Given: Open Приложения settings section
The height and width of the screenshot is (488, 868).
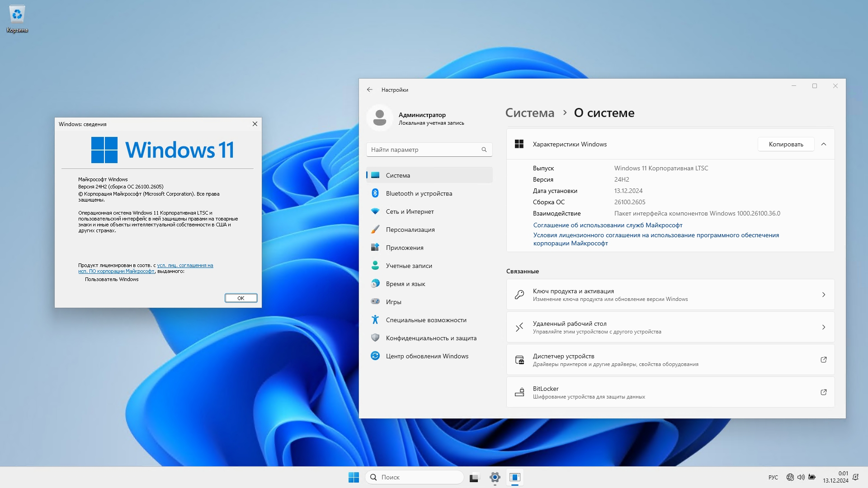Looking at the screenshot, I should [x=429, y=248].
